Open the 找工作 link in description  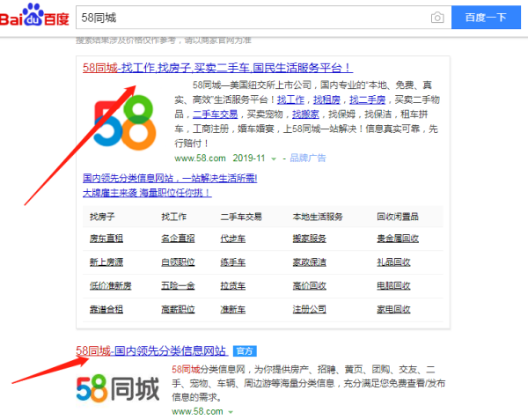290,99
